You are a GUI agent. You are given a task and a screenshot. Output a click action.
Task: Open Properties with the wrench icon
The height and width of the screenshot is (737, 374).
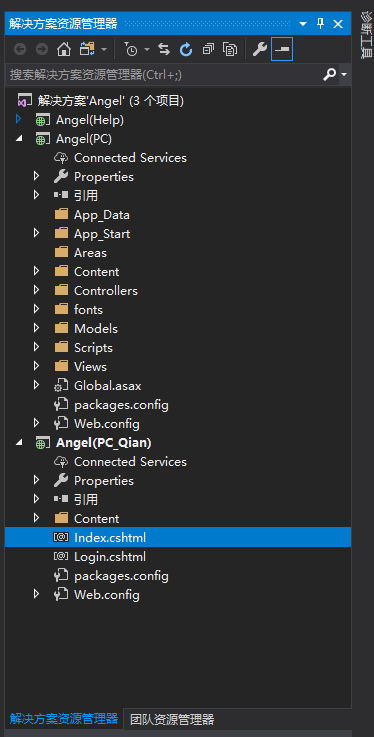tap(260, 49)
